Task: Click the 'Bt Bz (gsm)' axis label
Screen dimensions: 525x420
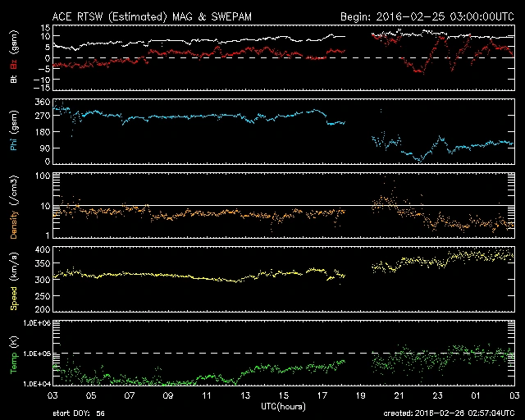Action: (14, 57)
